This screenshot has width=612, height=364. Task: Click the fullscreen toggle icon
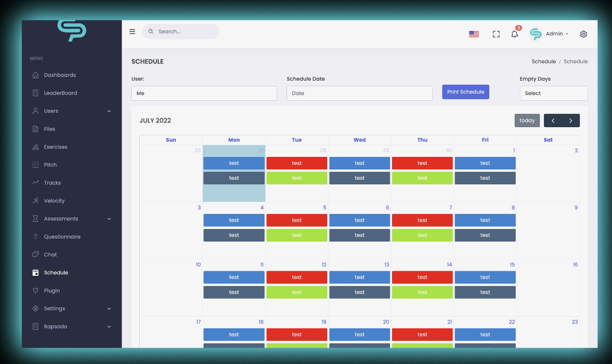tap(496, 34)
